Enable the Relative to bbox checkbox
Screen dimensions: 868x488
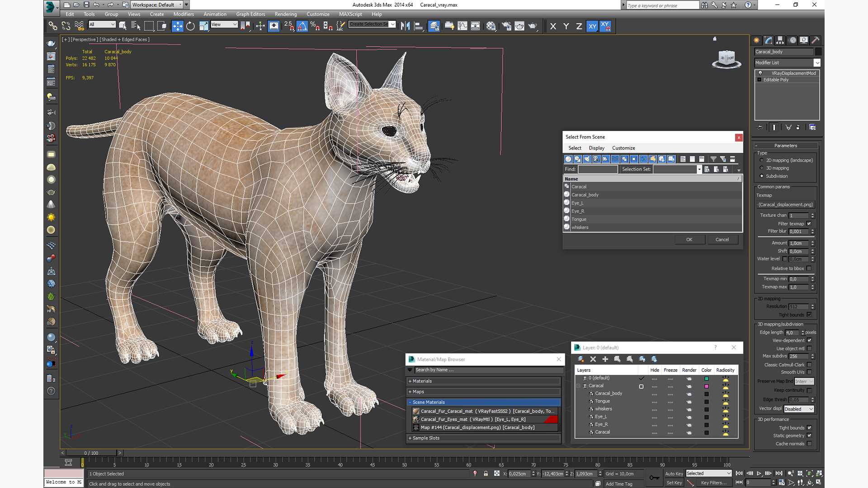pyautogui.click(x=809, y=268)
